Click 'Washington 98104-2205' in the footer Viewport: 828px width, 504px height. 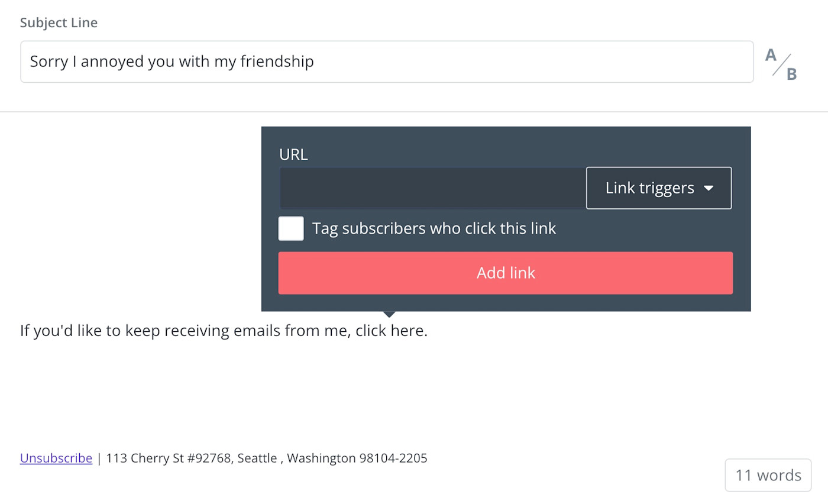[357, 458]
